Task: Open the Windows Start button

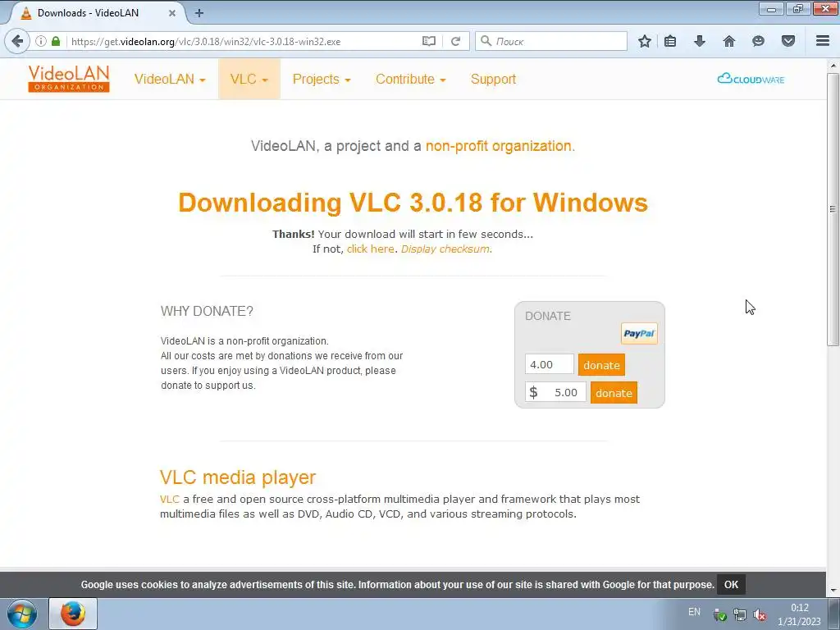Action: coord(22,614)
